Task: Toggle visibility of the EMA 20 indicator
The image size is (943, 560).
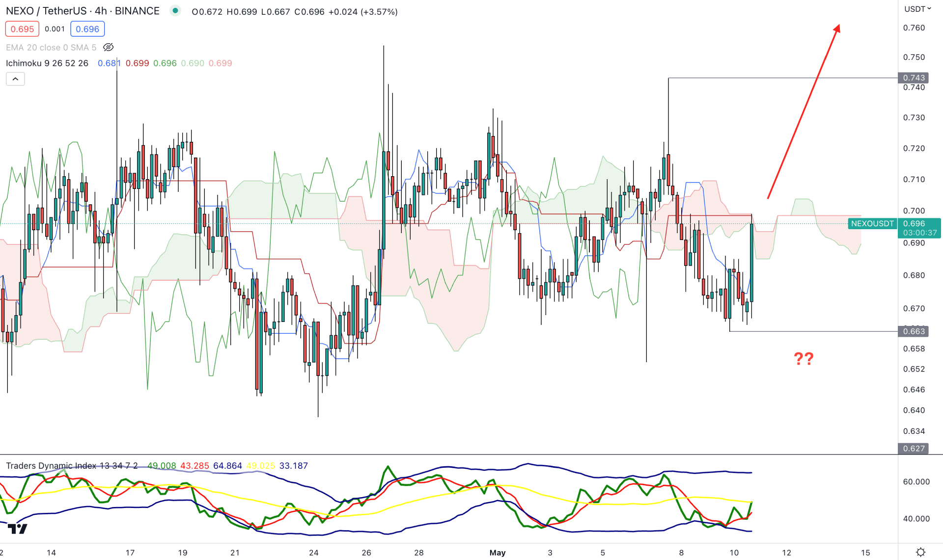Action: tap(109, 48)
